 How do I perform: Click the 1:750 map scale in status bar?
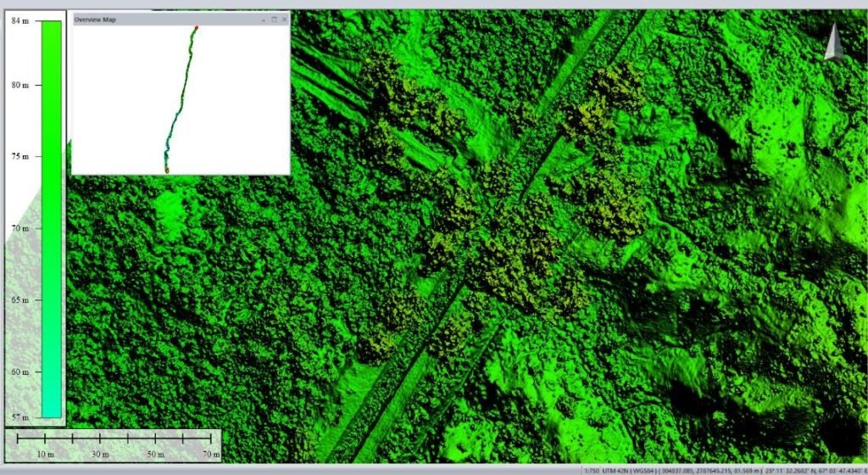tap(593, 470)
